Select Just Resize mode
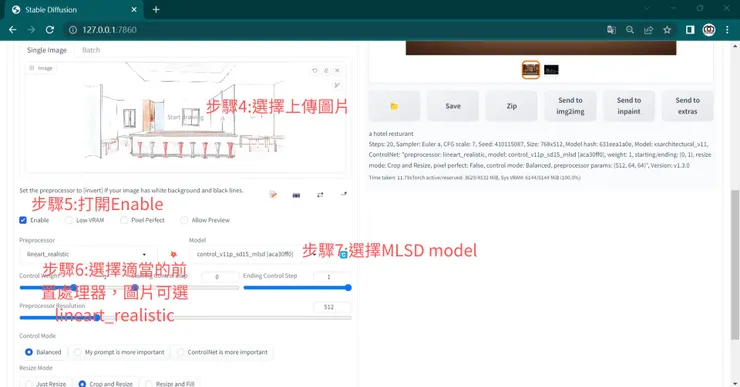Image resolution: width=740 pixels, height=387 pixels. [46, 383]
